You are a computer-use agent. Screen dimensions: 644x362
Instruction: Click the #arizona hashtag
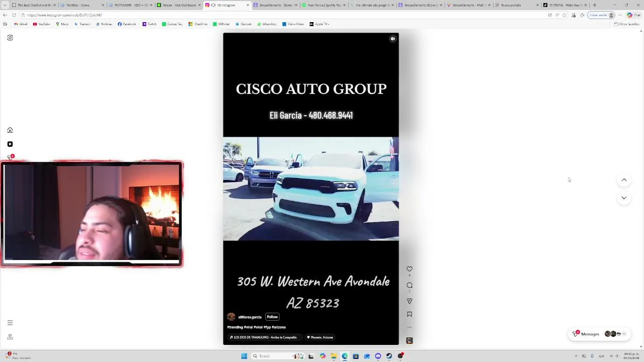coord(279,327)
